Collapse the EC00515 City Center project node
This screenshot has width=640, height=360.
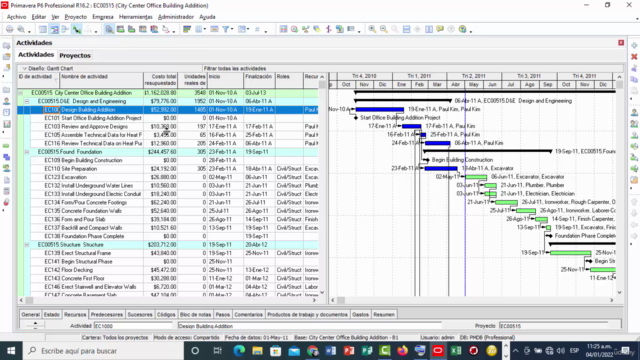20,93
